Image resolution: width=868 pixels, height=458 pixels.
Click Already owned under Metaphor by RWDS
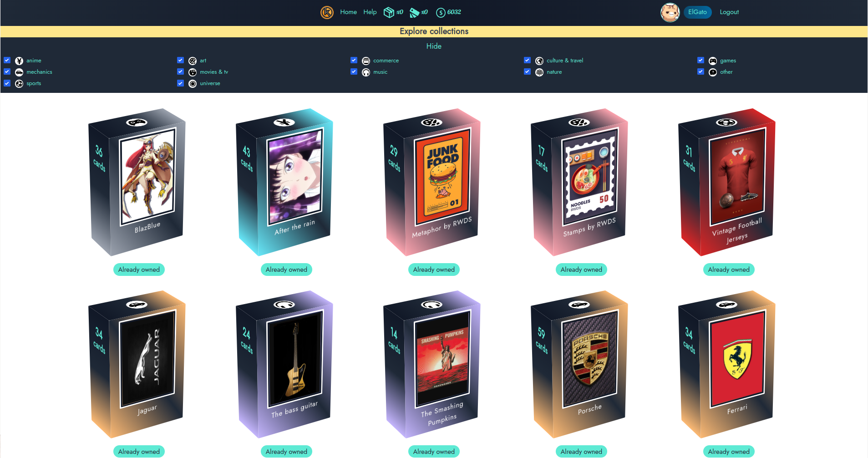coord(434,270)
